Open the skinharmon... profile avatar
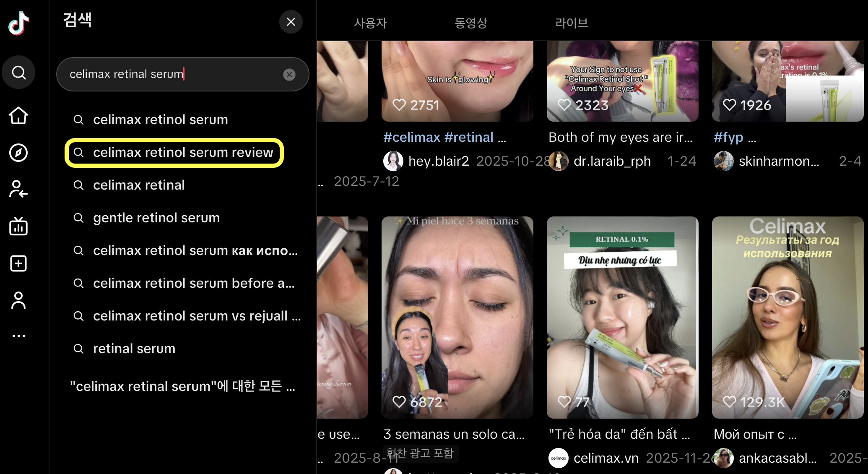The width and height of the screenshot is (868, 474). pos(724,161)
